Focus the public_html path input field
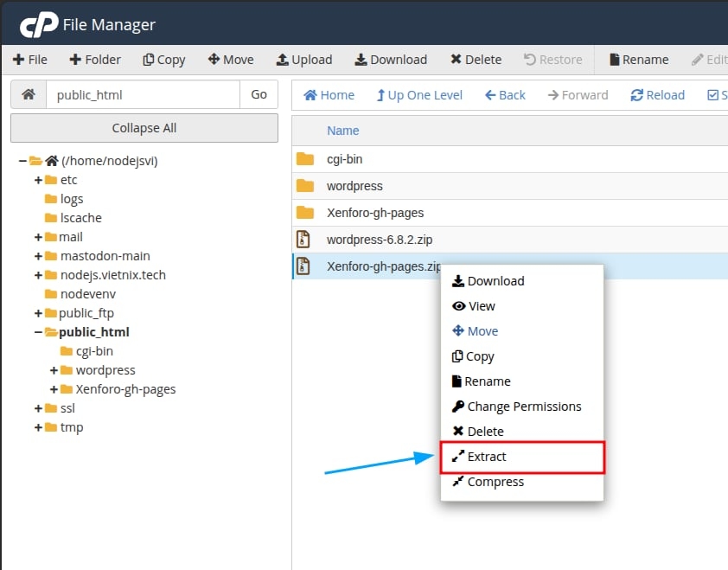 point(143,94)
